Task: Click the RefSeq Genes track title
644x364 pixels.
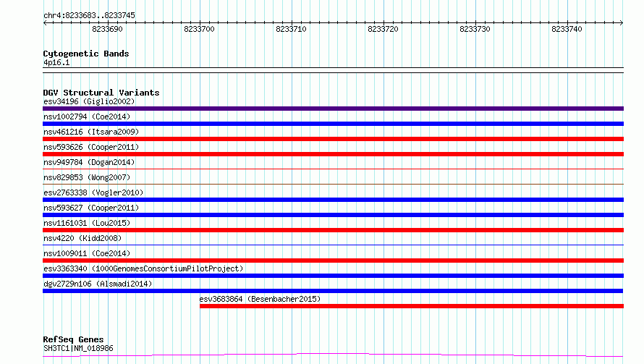Action: (74, 340)
